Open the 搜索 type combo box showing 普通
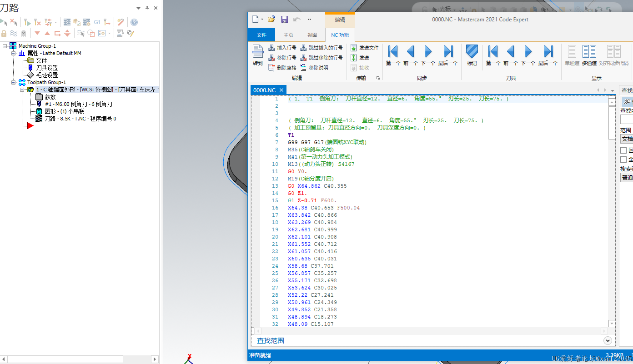 (627, 177)
